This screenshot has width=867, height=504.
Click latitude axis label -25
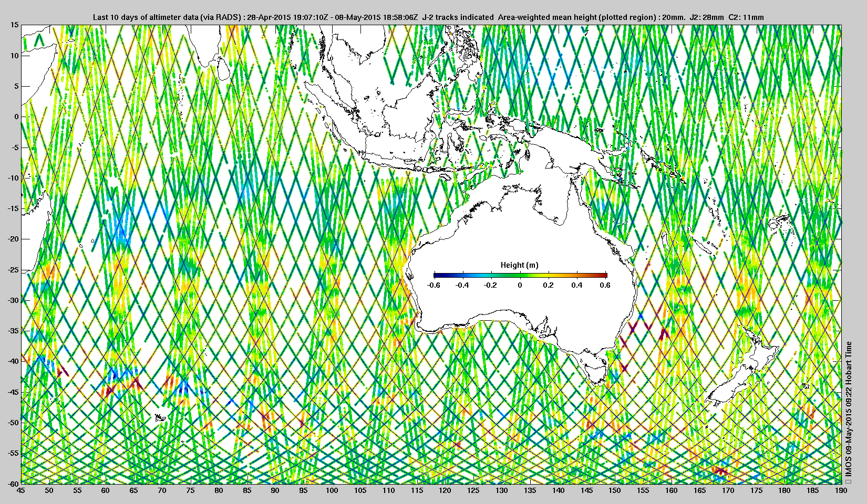(13, 269)
